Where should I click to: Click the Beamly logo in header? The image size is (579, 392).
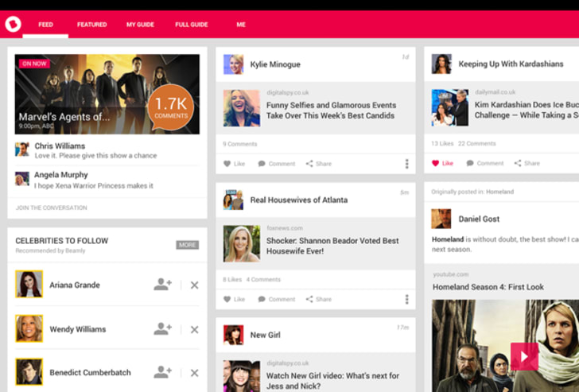14,25
